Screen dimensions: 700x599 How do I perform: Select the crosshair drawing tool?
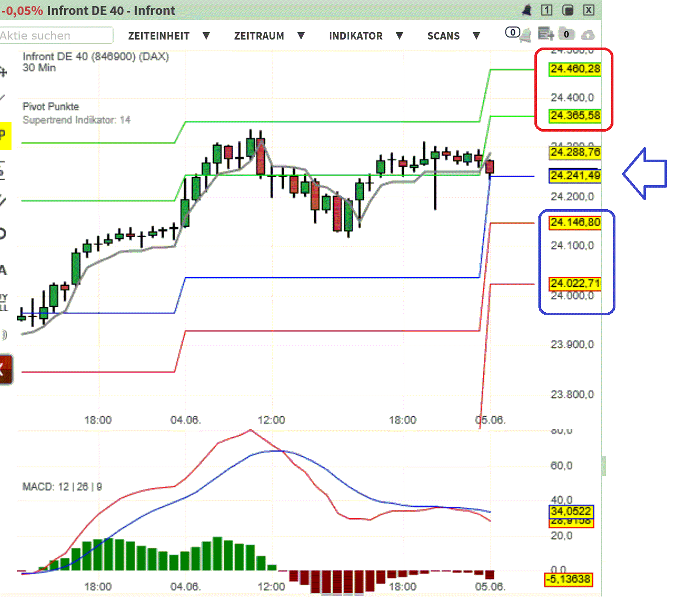click(4, 72)
